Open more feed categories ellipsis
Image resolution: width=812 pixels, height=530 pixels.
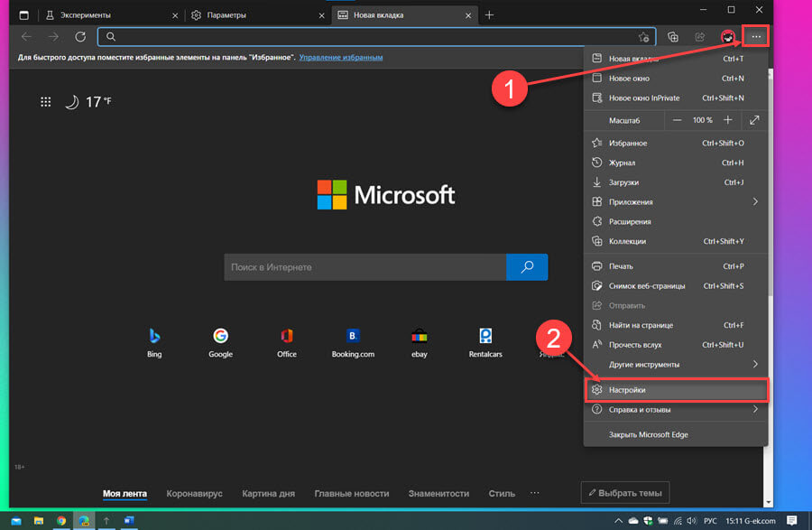(x=534, y=493)
